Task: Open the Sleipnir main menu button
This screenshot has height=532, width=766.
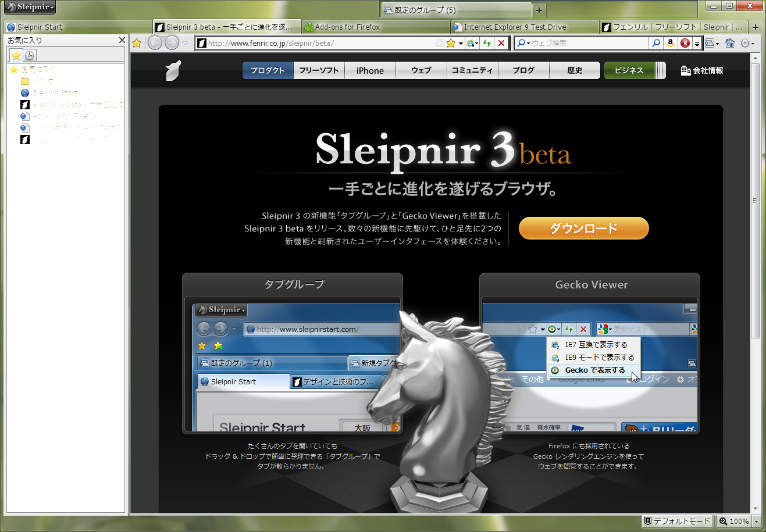Action: click(30, 7)
